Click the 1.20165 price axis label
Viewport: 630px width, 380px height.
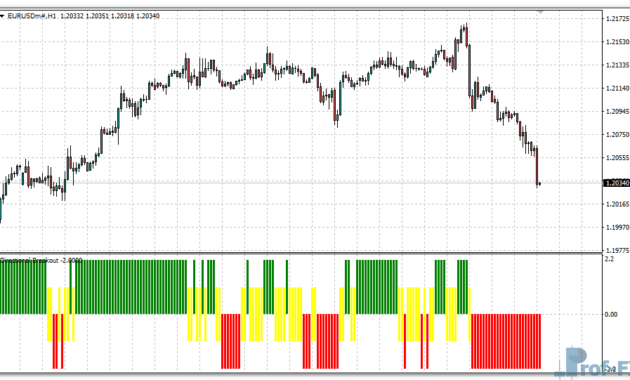point(618,204)
